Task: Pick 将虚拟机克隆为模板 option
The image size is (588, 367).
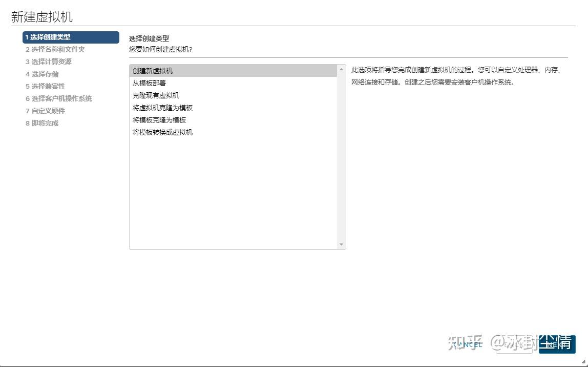Action: point(233,108)
